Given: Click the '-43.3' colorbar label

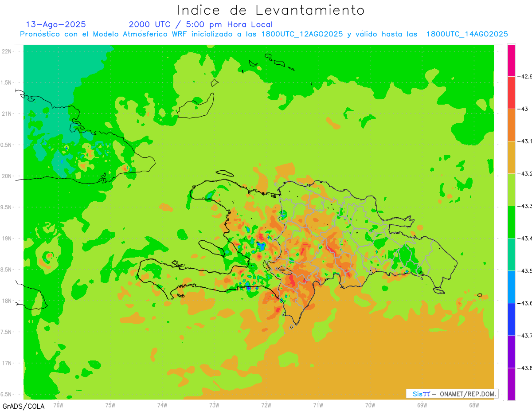Looking at the screenshot, I should [525, 206].
